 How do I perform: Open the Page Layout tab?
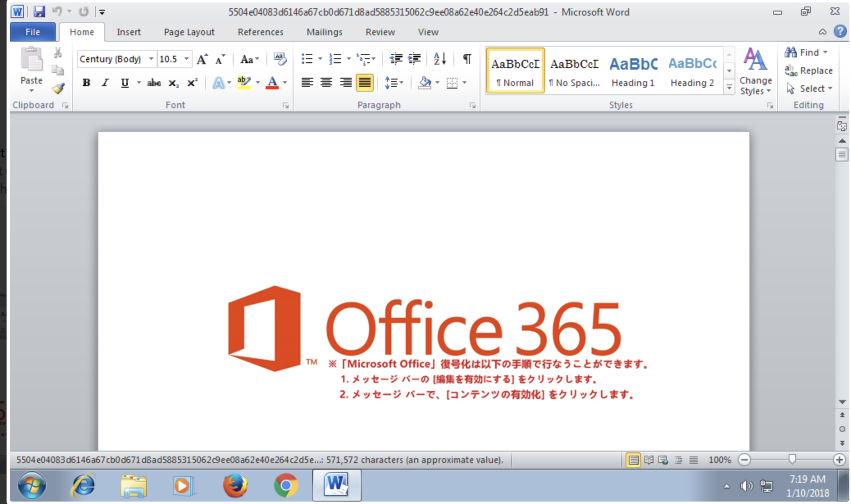[x=189, y=32]
